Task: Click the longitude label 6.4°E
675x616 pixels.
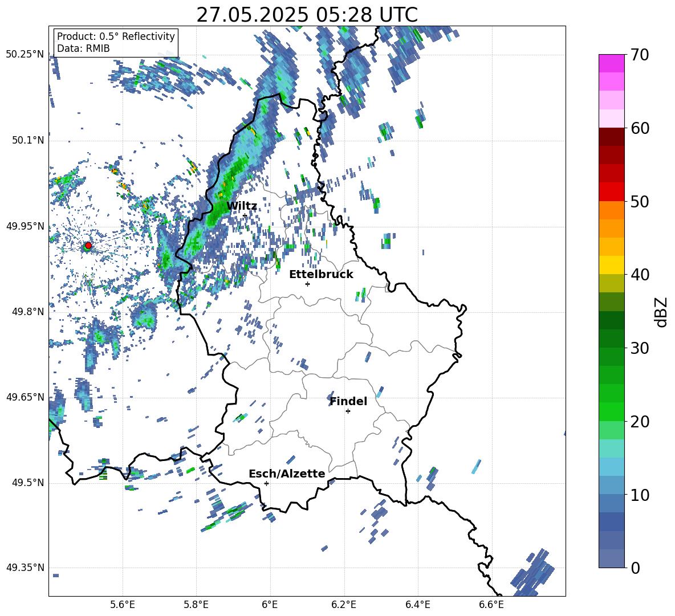Action: coord(417,605)
